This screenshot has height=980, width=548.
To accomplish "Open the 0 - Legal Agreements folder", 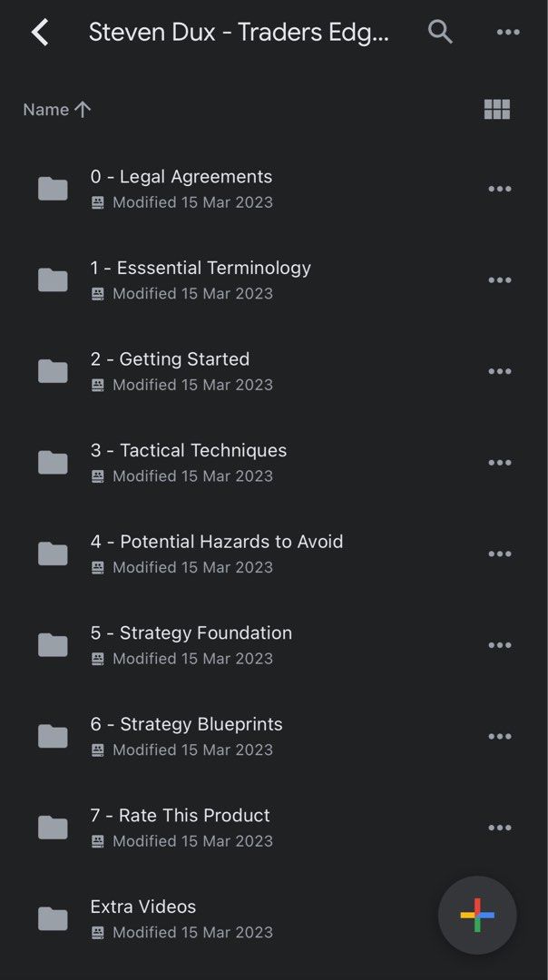I will point(181,178).
